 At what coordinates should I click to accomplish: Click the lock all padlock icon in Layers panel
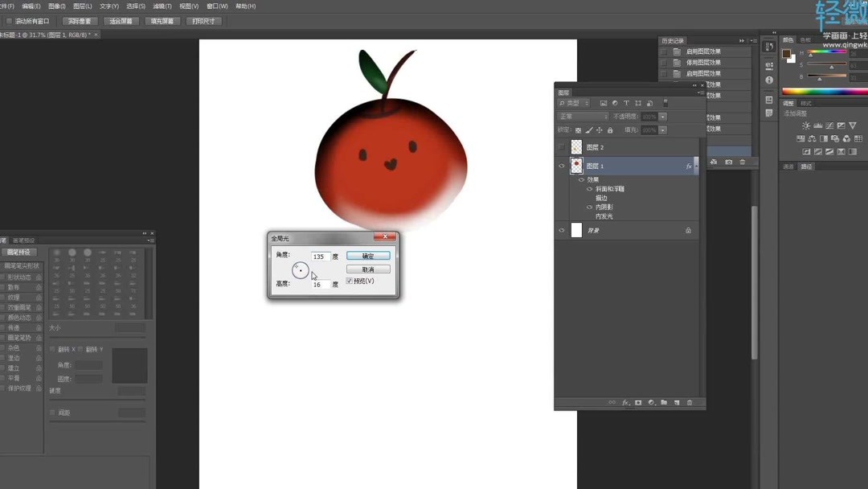(609, 129)
